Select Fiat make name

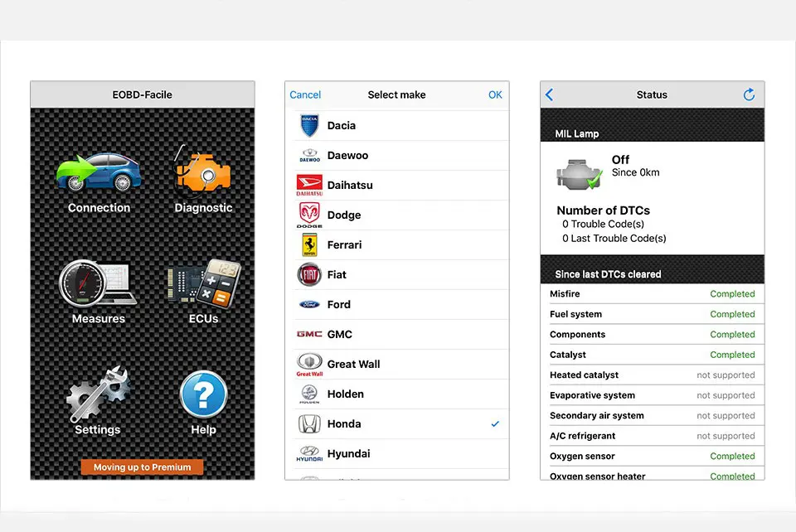(x=337, y=275)
